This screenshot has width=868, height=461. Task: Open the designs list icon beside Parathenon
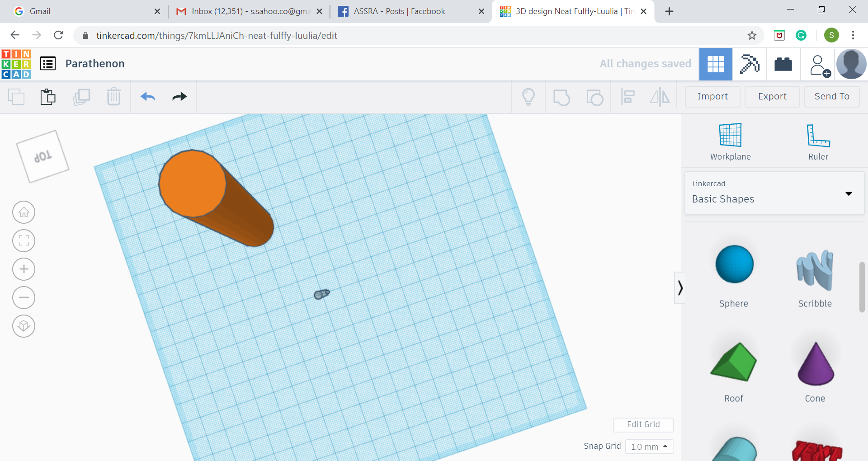[x=48, y=64]
